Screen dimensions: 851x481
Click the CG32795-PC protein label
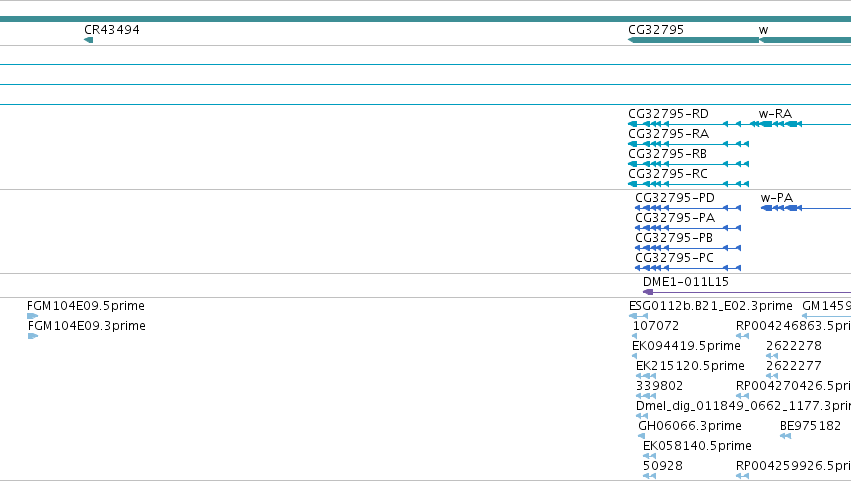coord(674,258)
